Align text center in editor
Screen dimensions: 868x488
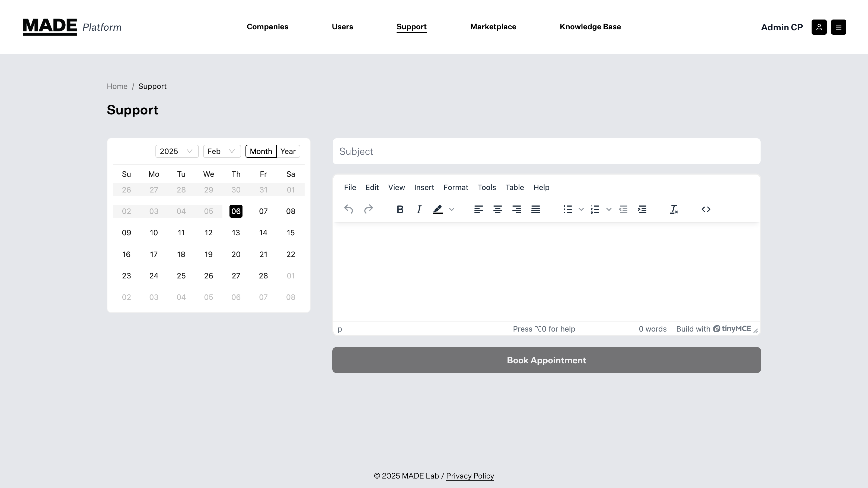497,210
